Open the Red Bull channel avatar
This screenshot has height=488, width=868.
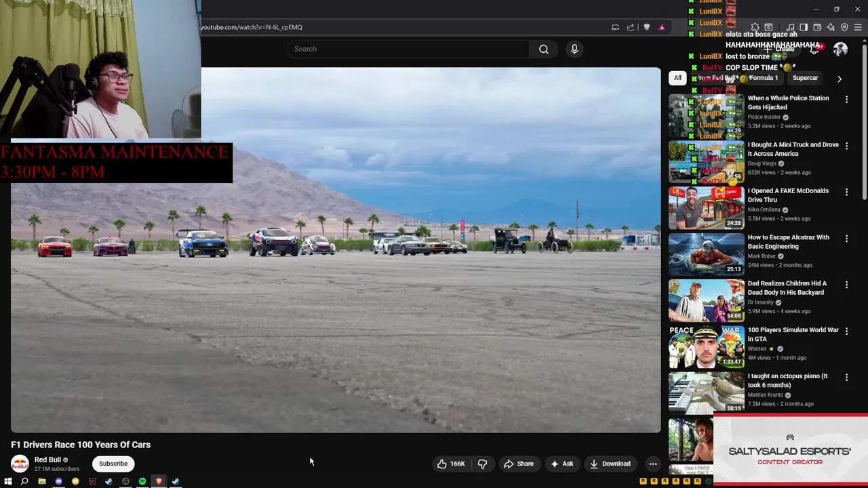point(20,464)
